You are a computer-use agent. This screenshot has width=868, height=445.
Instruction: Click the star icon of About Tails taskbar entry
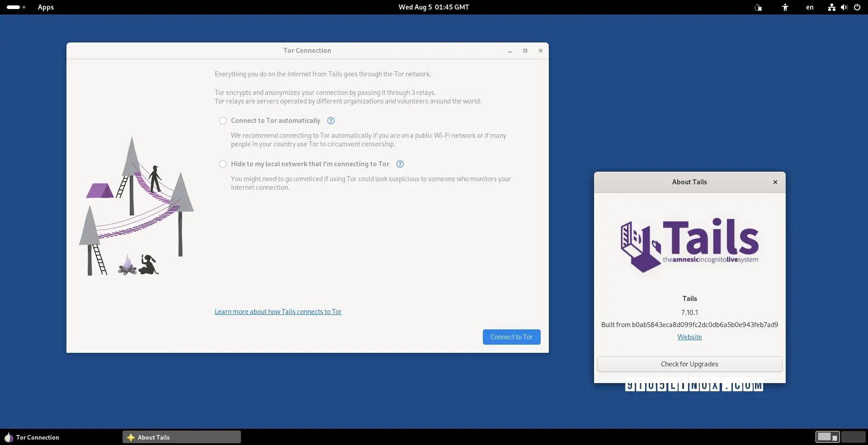[x=131, y=437]
